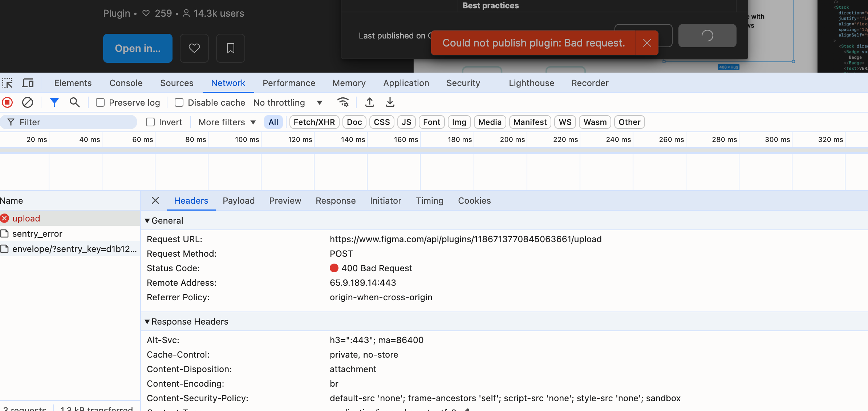Select the Media filter type

pos(490,122)
